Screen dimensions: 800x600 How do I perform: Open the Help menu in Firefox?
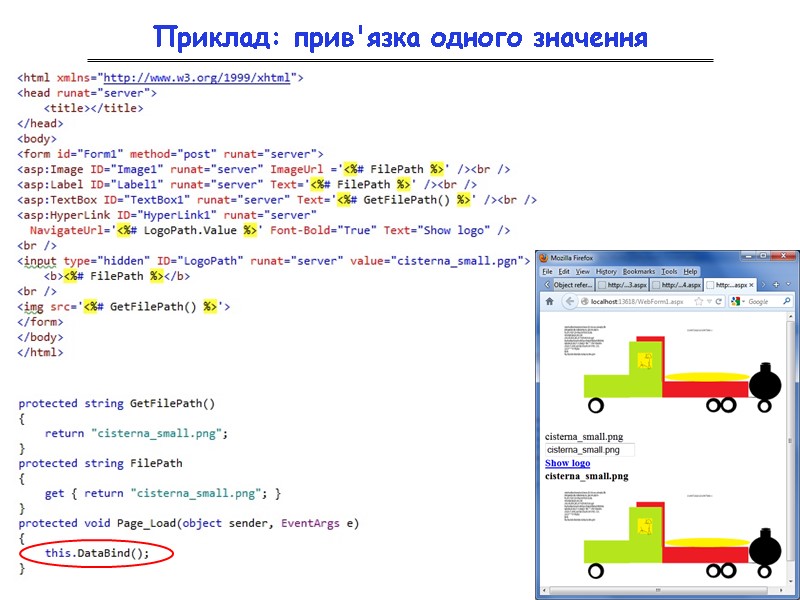(x=690, y=271)
